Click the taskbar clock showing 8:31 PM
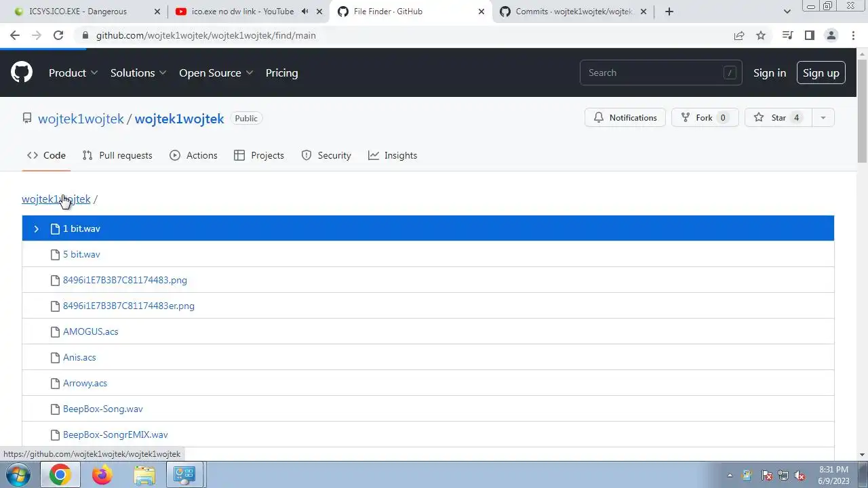This screenshot has height=488, width=868. (x=833, y=474)
